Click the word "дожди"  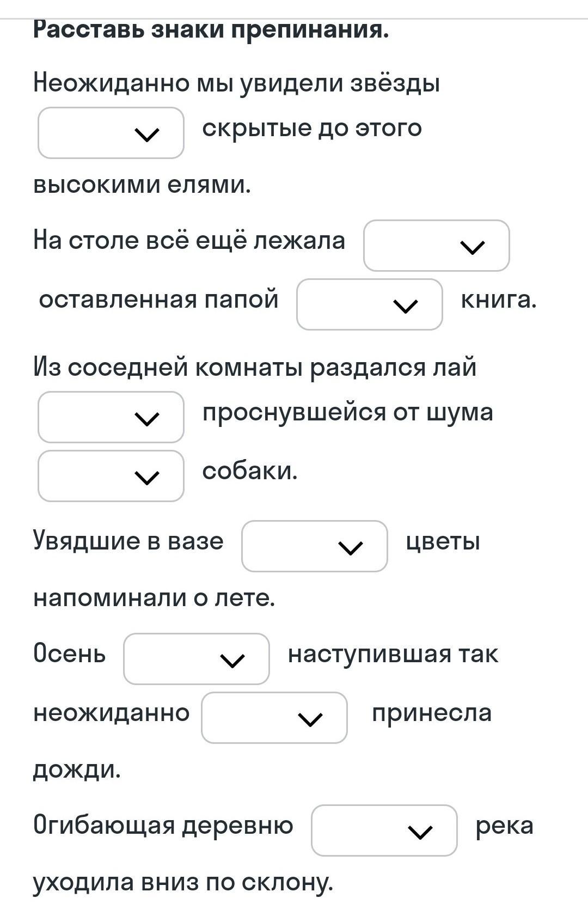point(77,769)
